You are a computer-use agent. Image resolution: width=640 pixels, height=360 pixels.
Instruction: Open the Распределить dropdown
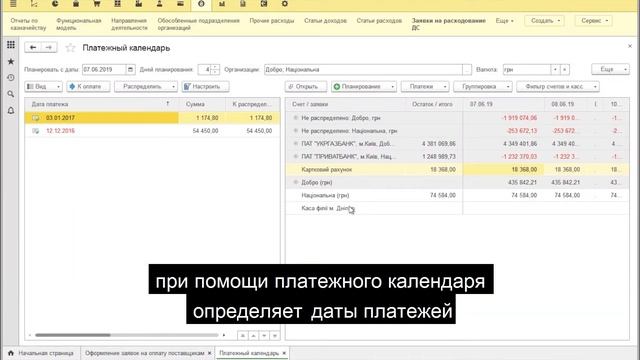pos(146,87)
